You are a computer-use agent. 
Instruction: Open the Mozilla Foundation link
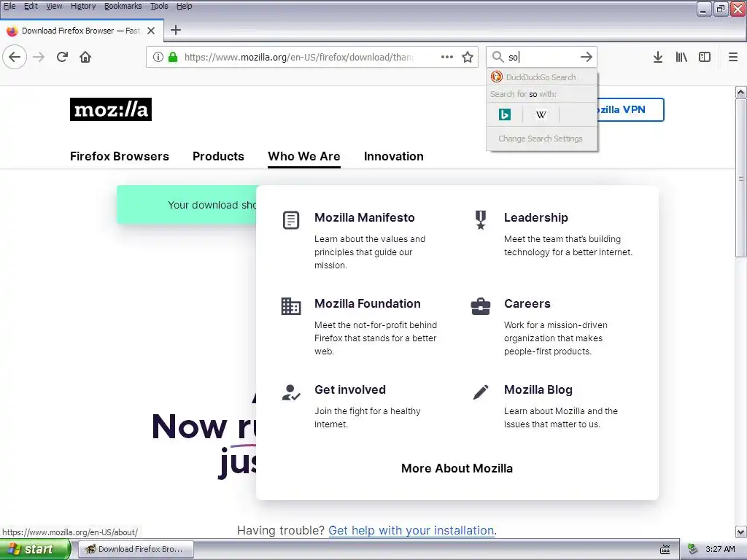tap(368, 304)
